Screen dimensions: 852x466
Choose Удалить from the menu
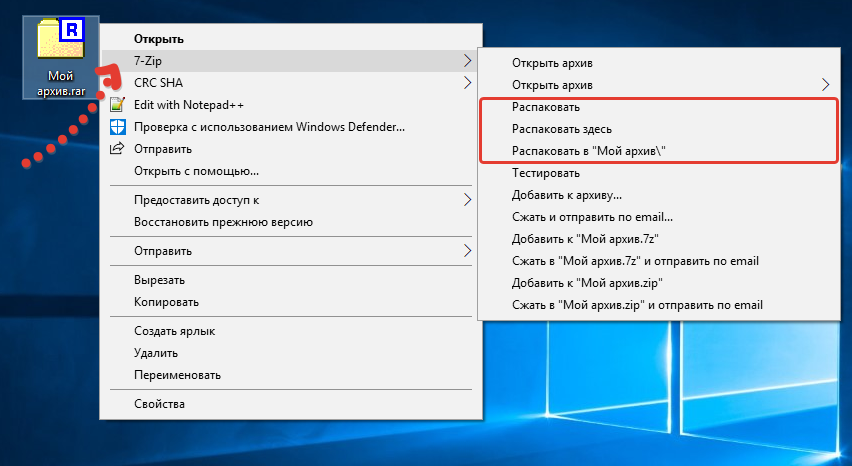[x=291, y=353]
